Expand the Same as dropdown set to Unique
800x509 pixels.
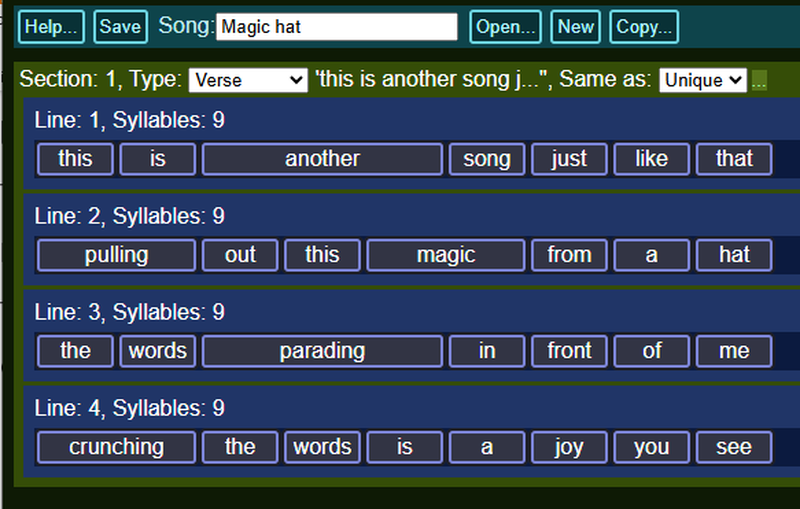(703, 81)
